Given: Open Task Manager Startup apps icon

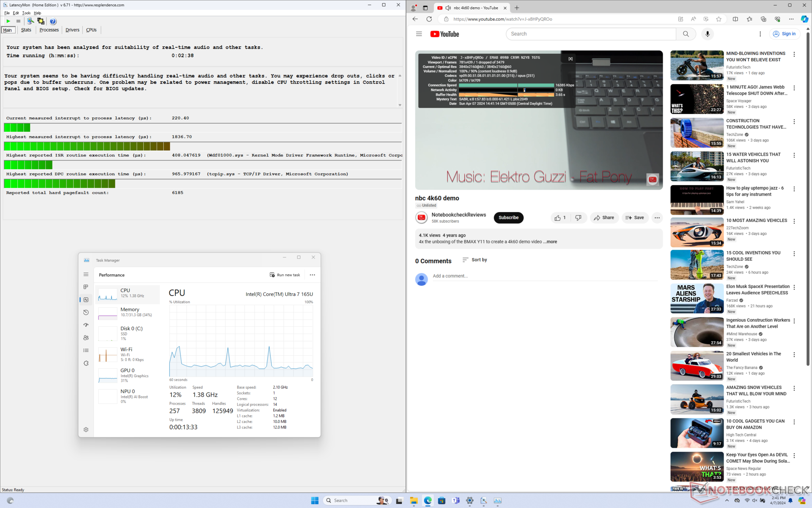Looking at the screenshot, I should (x=86, y=325).
